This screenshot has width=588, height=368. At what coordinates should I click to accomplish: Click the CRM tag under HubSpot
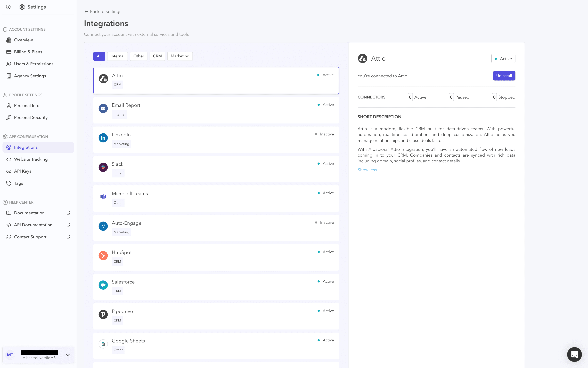pyautogui.click(x=117, y=262)
